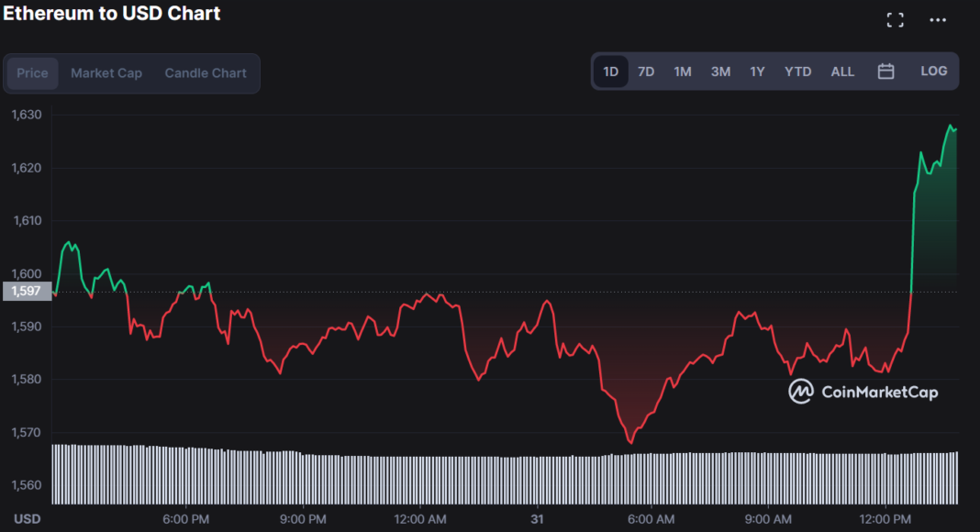Viewport: 980px width, 532px height.
Task: Select the 7D timeframe
Action: tap(646, 70)
